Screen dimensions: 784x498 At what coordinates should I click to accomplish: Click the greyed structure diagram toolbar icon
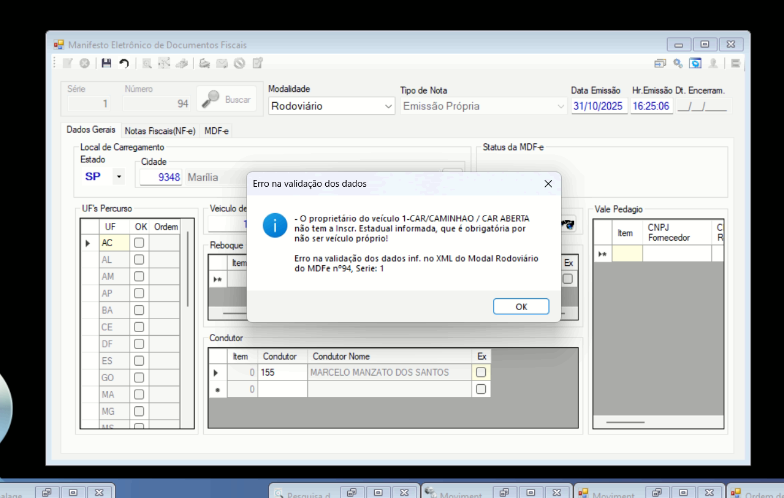coord(164,63)
